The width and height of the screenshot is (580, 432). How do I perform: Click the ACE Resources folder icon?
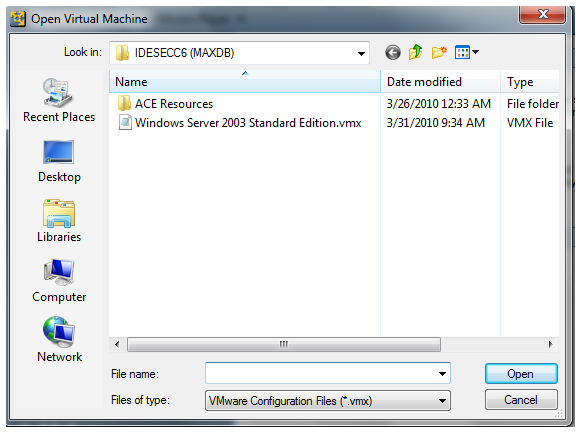124,103
